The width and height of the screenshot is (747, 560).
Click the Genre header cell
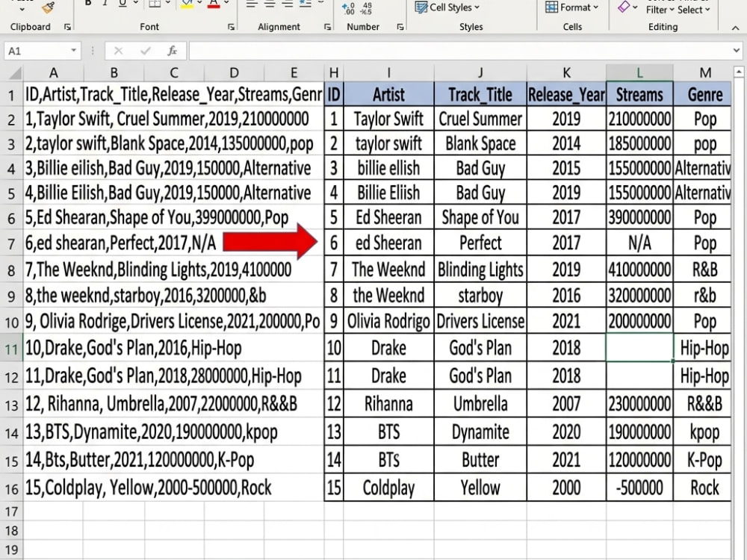[702, 94]
